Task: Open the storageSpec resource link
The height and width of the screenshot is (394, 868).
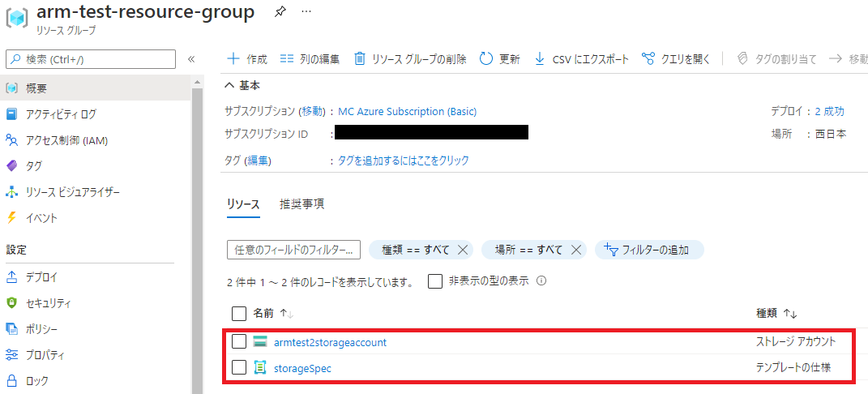Action: click(x=303, y=367)
